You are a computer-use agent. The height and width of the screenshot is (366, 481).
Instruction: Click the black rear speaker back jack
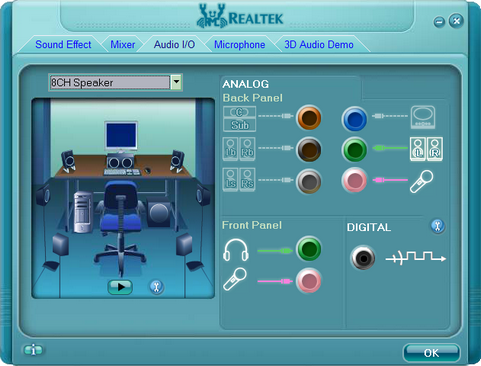pos(309,149)
